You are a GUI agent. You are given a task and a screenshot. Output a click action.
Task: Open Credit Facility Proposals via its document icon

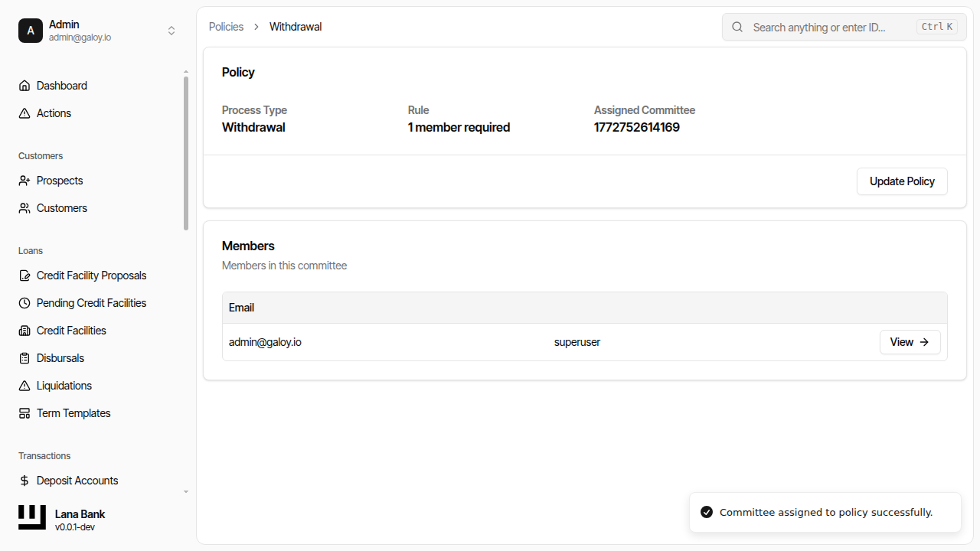(x=24, y=275)
